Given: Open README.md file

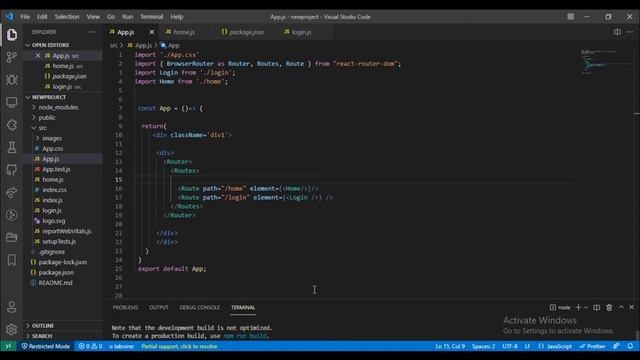Looking at the screenshot, I should (55, 282).
